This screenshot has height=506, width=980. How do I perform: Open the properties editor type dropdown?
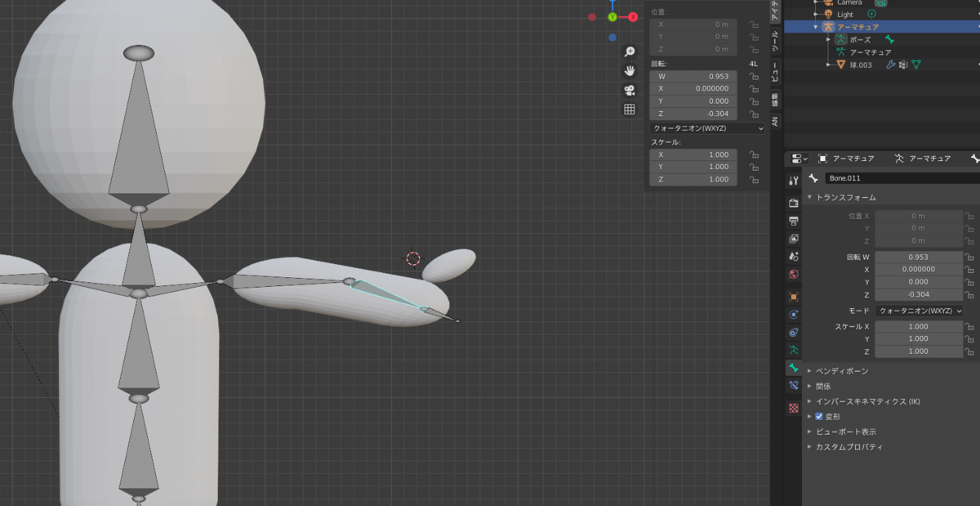point(800,159)
